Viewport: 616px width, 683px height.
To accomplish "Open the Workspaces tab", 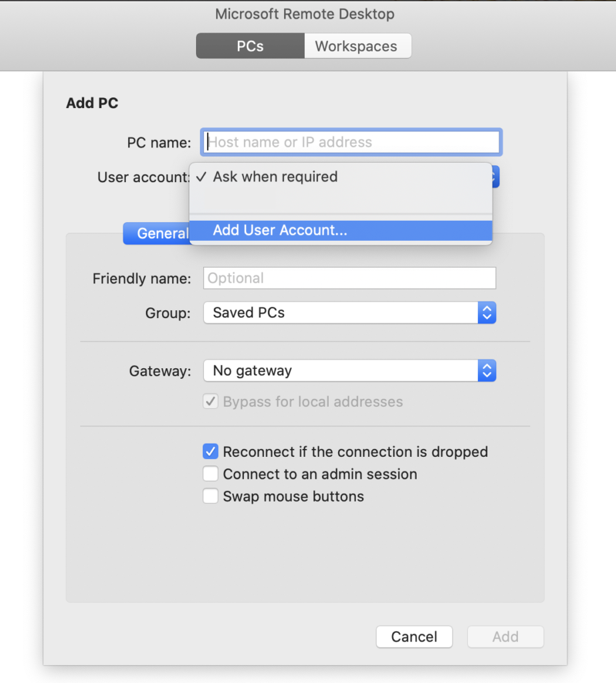I will coord(357,46).
